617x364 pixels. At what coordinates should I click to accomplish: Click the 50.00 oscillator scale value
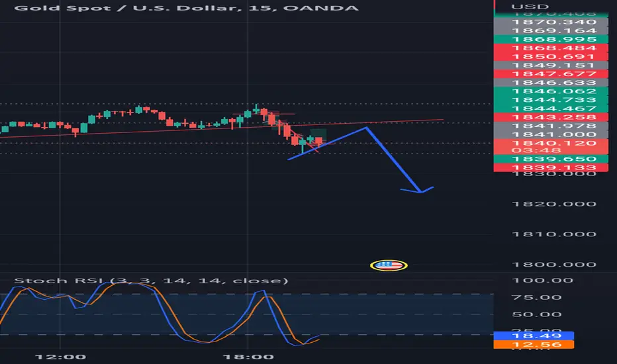[537, 314]
